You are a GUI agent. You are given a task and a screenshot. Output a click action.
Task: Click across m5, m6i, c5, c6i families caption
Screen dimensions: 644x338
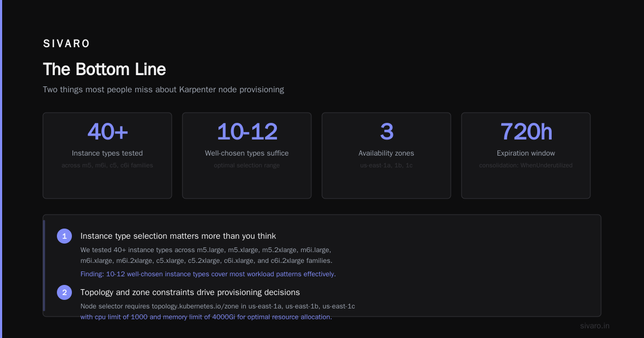[x=107, y=165]
